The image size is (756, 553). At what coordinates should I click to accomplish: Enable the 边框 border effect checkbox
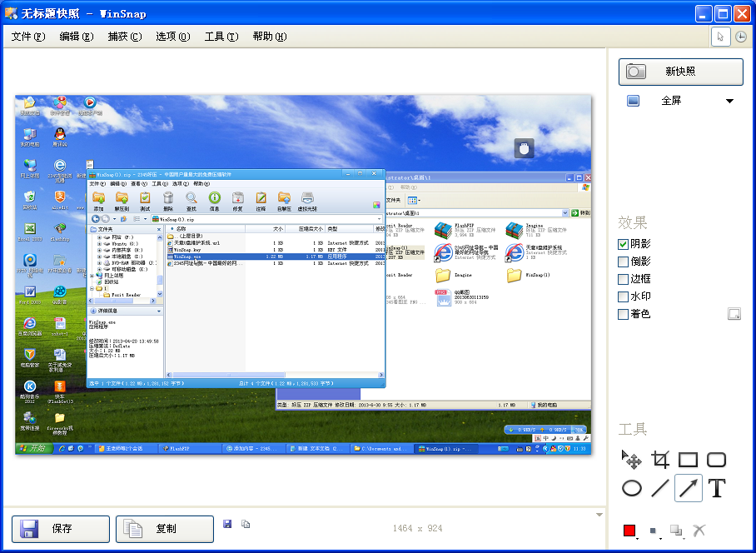tap(623, 279)
